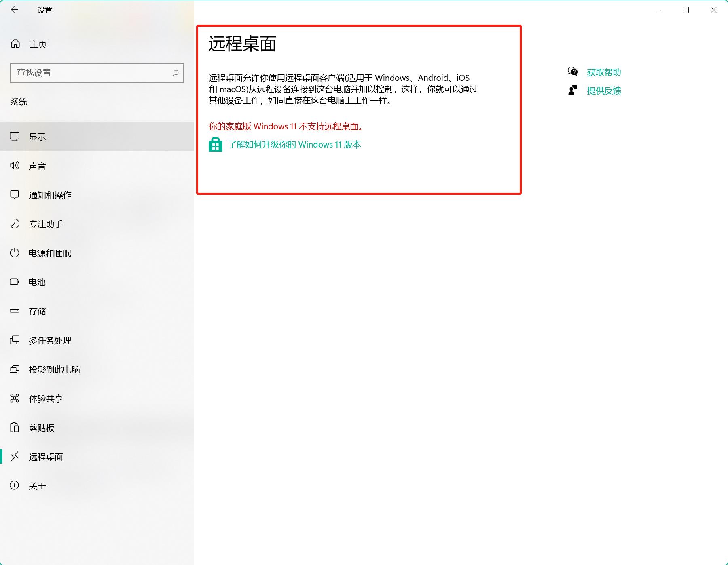This screenshot has width=728, height=565.
Task: Click the 提供反馈 link
Action: [x=604, y=91]
